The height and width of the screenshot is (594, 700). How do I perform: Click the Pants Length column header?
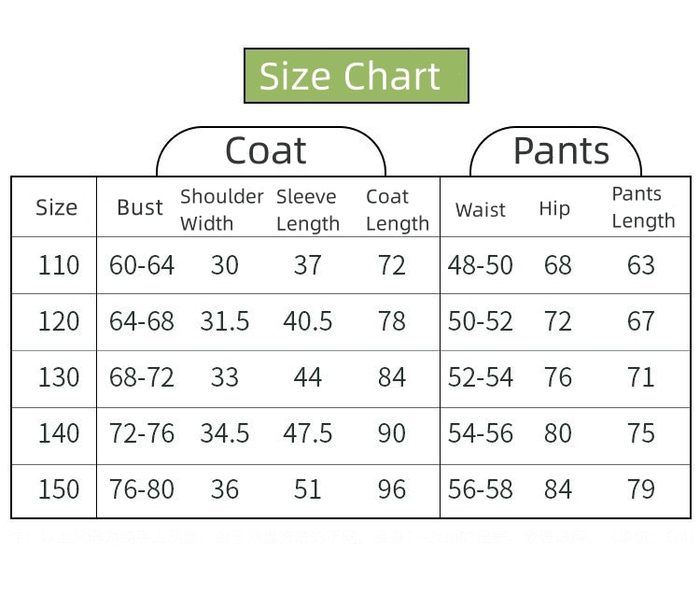tap(643, 207)
